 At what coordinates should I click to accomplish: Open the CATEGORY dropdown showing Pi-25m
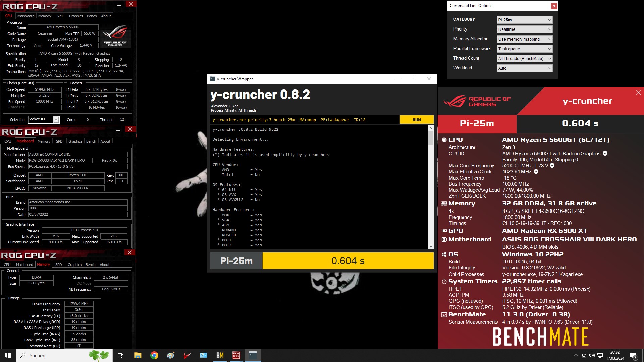[525, 20]
